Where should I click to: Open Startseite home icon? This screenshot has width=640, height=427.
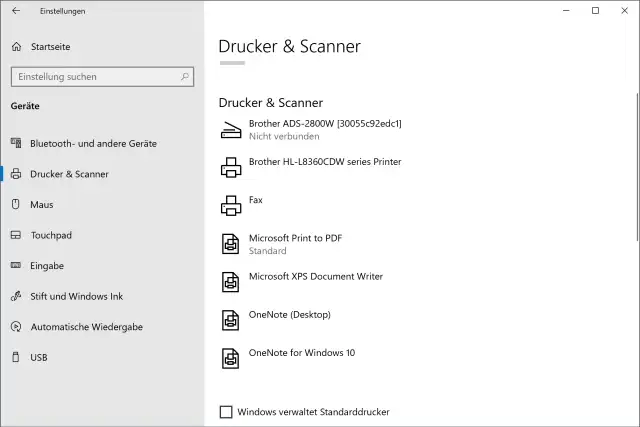click(x=17, y=46)
